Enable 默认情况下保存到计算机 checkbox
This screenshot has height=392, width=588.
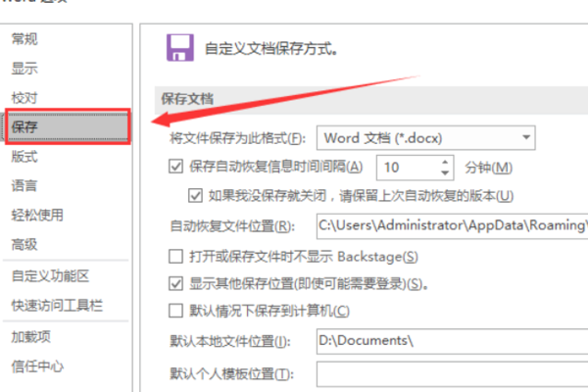(175, 311)
